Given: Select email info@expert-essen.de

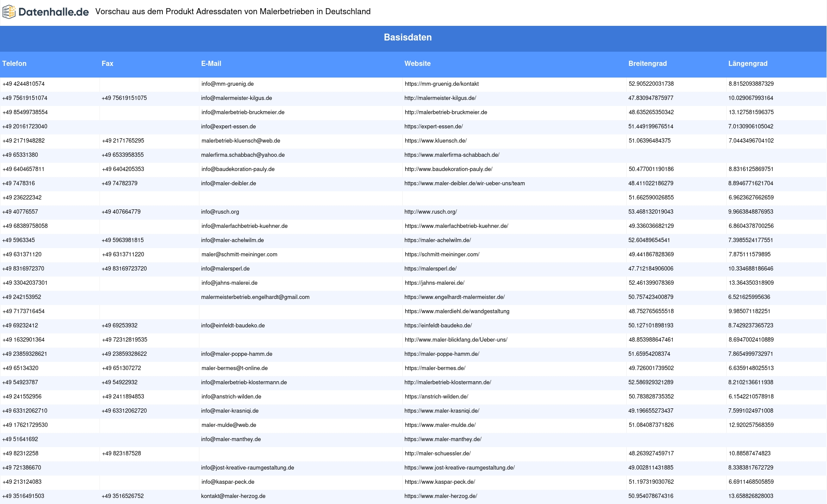Looking at the screenshot, I should coord(228,127).
